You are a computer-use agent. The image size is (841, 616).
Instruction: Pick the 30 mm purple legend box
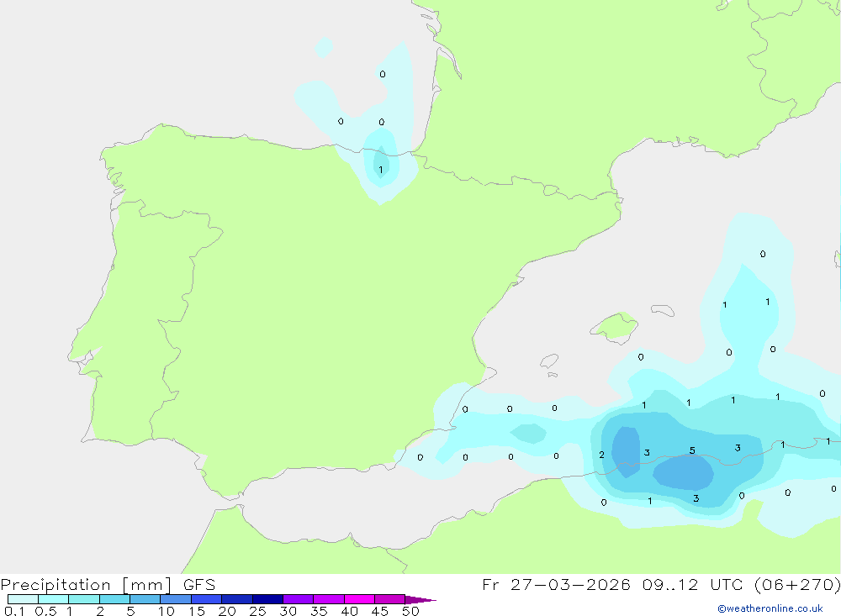click(x=299, y=599)
